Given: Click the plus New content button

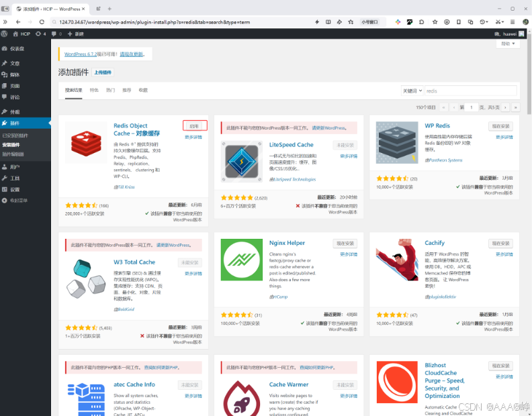Looking at the screenshot, I should 76,34.
